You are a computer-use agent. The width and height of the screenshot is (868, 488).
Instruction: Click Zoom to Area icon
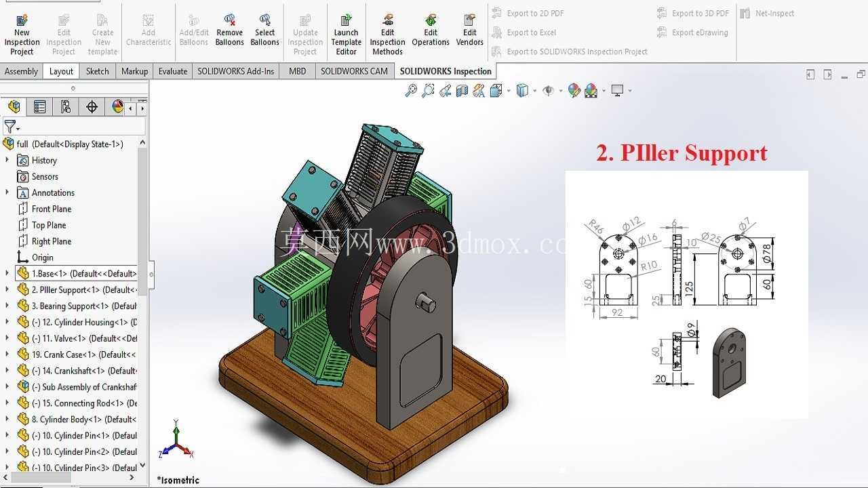click(x=428, y=90)
